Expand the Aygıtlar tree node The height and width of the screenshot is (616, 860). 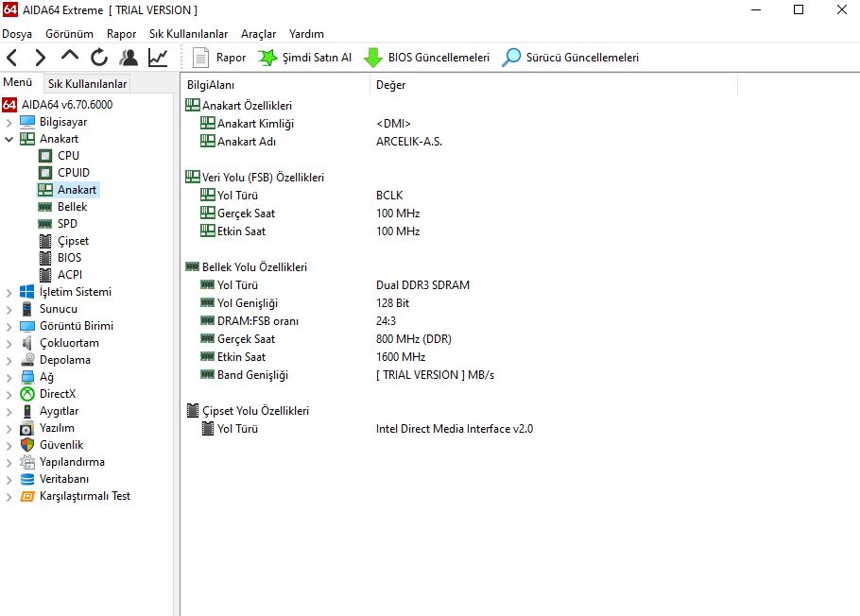9,411
